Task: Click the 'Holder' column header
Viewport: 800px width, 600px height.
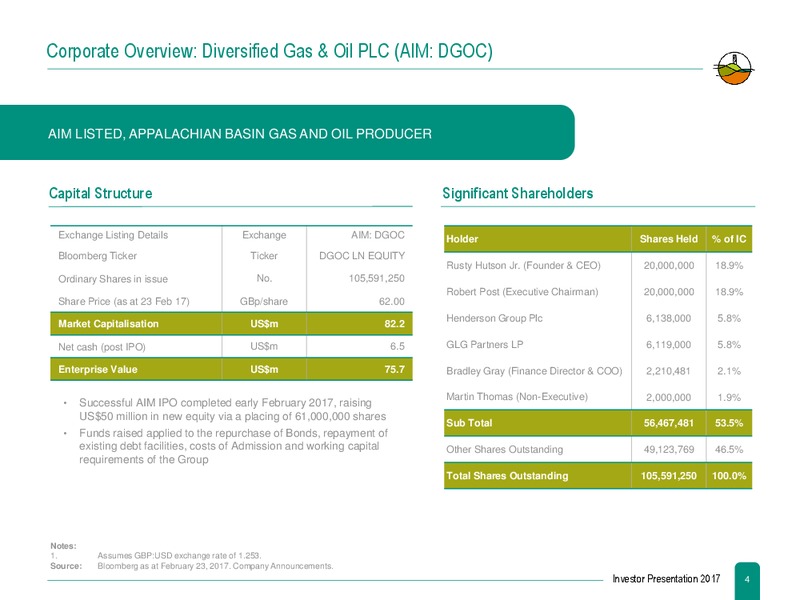Action: pyautogui.click(x=462, y=239)
